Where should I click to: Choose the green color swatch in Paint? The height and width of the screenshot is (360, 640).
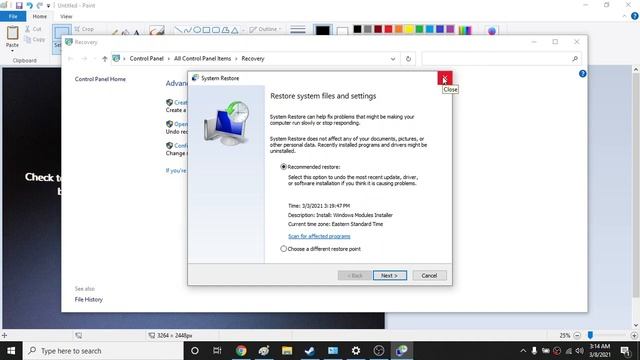tap(419, 29)
